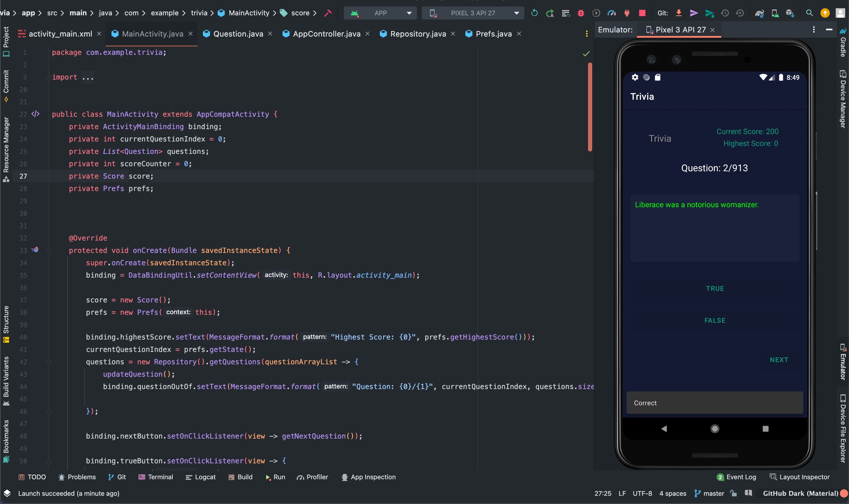The height and width of the screenshot is (504, 849).
Task: Click the Rerun app icon in the toolbar
Action: coord(534,13)
